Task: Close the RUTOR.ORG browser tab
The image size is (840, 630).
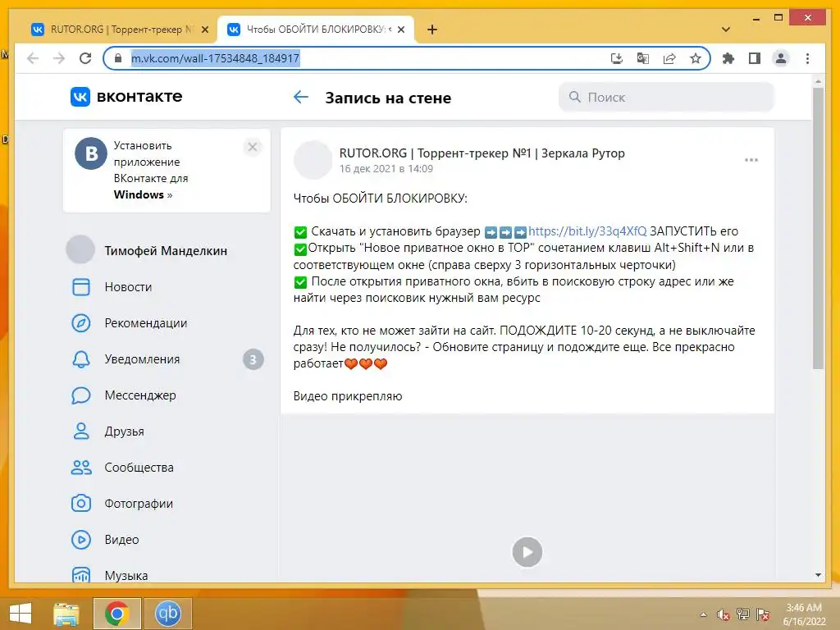Action: [x=204, y=30]
